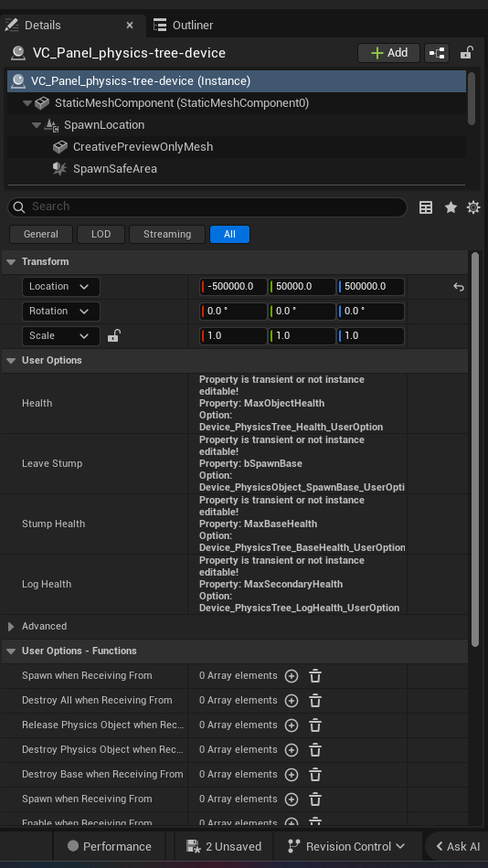
Task: Empty Release Physics Object array
Action: click(315, 725)
